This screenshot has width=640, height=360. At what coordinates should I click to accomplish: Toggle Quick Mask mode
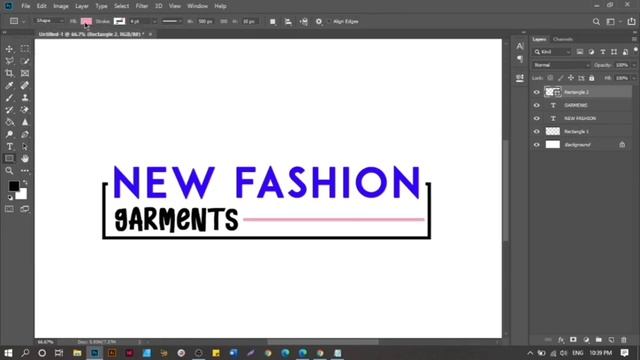[x=9, y=209]
